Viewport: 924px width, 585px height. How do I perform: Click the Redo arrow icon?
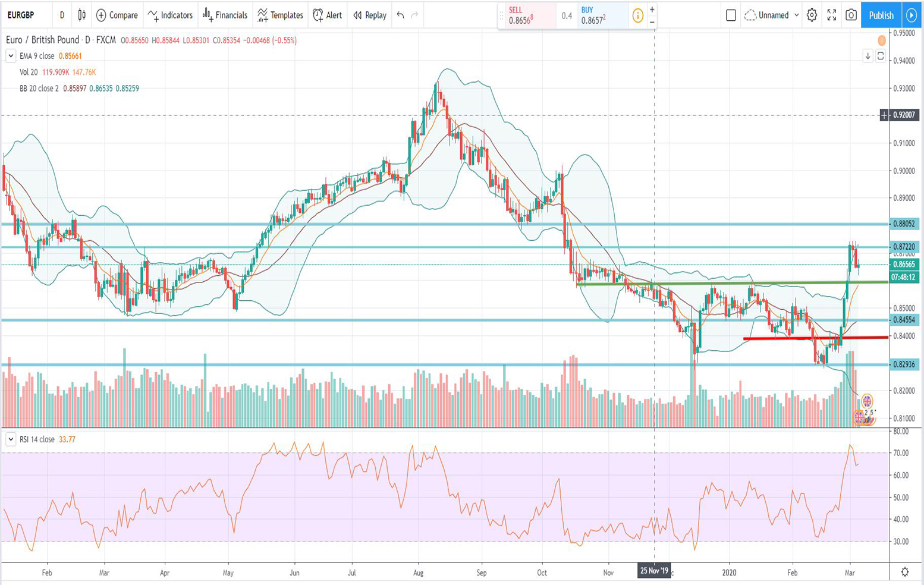click(x=415, y=15)
